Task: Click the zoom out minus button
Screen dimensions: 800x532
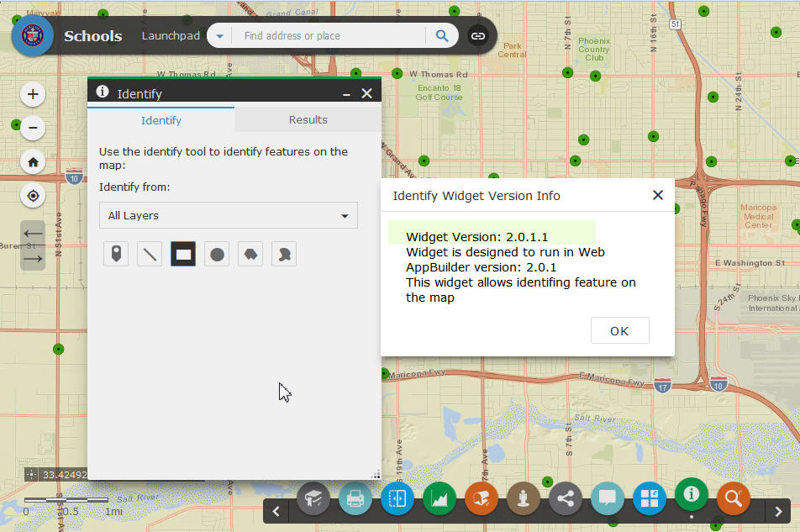Action: (x=33, y=128)
